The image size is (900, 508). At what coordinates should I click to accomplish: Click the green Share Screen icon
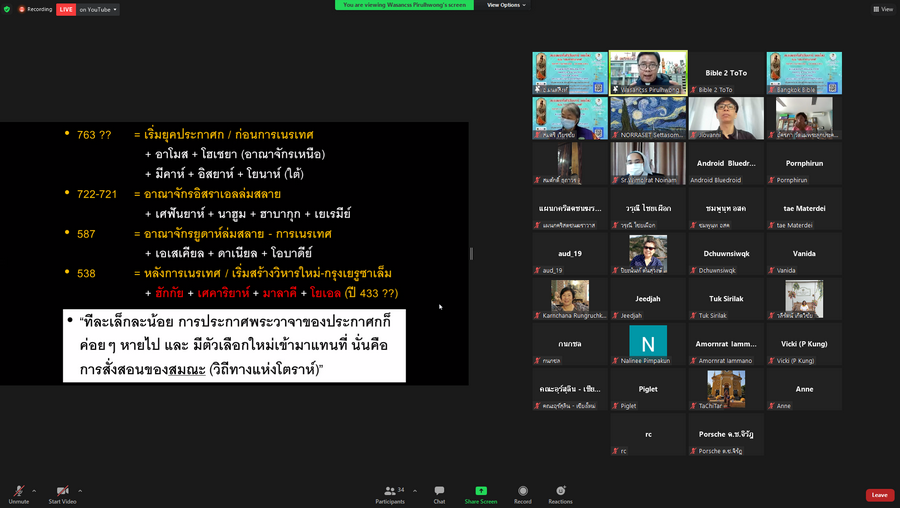[481, 493]
